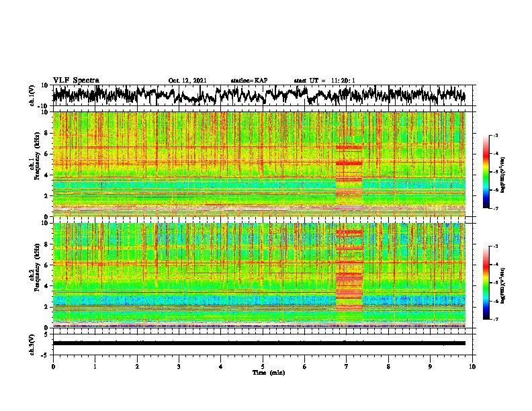Click time axis tick label "6" at the bottom
The width and height of the screenshot is (532, 411).
point(305,367)
